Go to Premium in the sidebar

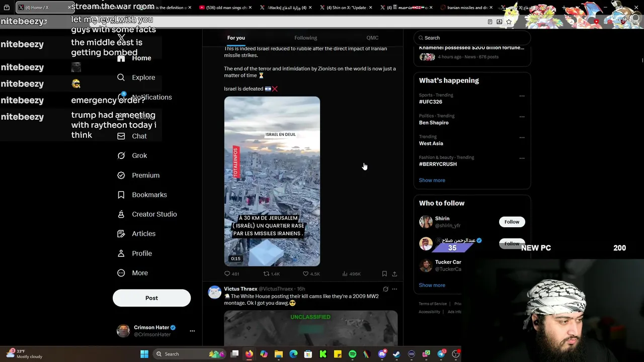[x=138, y=175]
